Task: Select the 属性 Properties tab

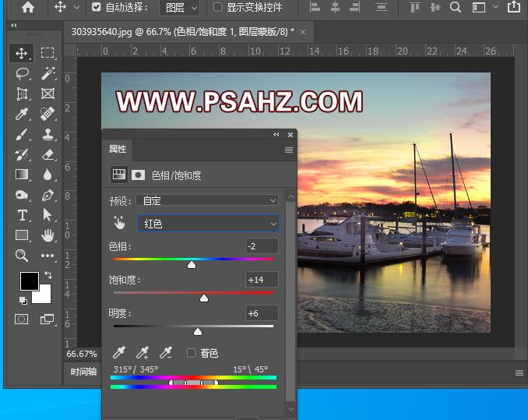Action: click(118, 149)
